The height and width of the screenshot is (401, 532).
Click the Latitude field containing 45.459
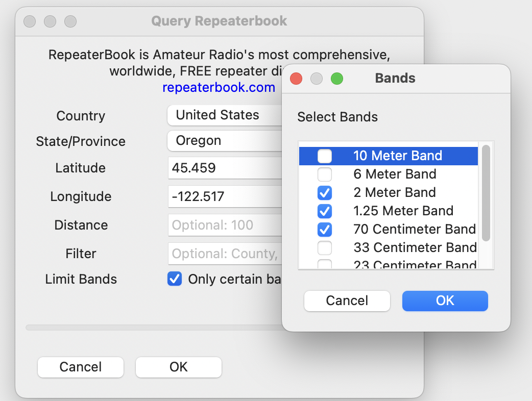225,168
